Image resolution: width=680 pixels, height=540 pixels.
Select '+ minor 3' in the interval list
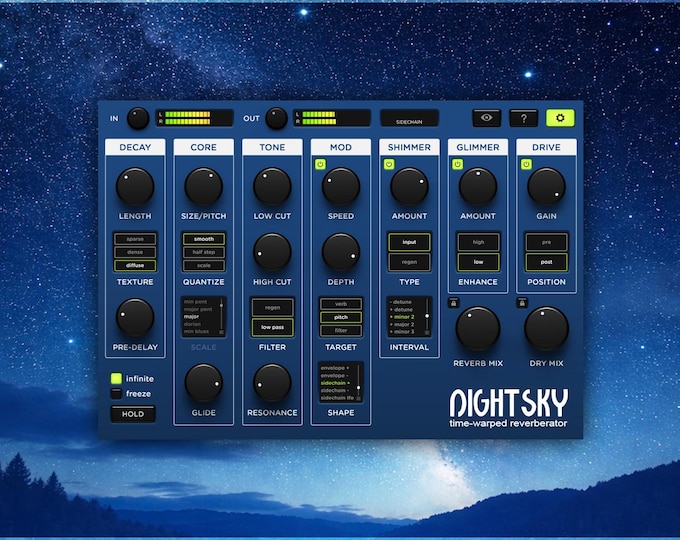[402, 332]
